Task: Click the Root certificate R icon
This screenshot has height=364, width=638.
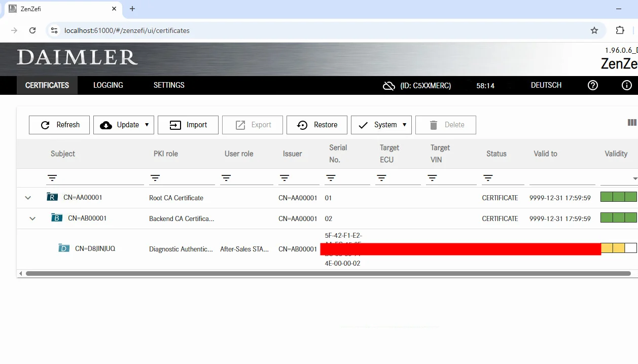Action: click(52, 197)
